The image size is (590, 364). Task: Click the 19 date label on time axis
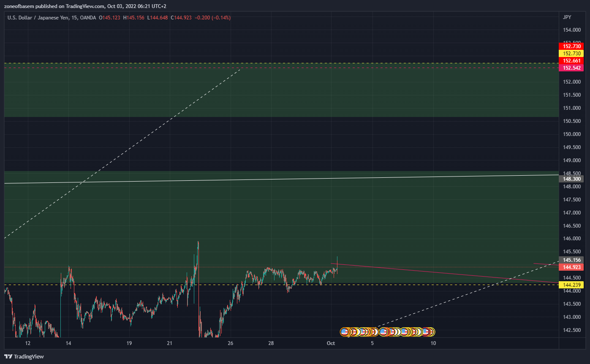[129, 343]
